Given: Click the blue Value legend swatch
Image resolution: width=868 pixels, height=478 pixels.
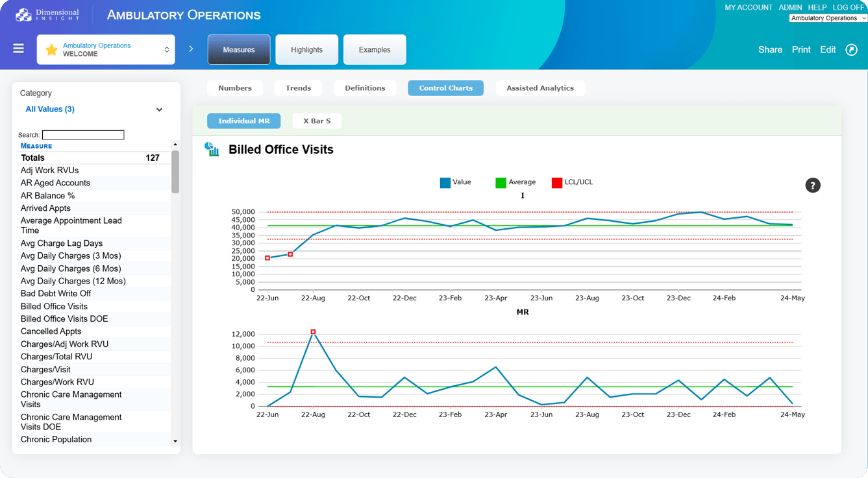Looking at the screenshot, I should coord(445,183).
